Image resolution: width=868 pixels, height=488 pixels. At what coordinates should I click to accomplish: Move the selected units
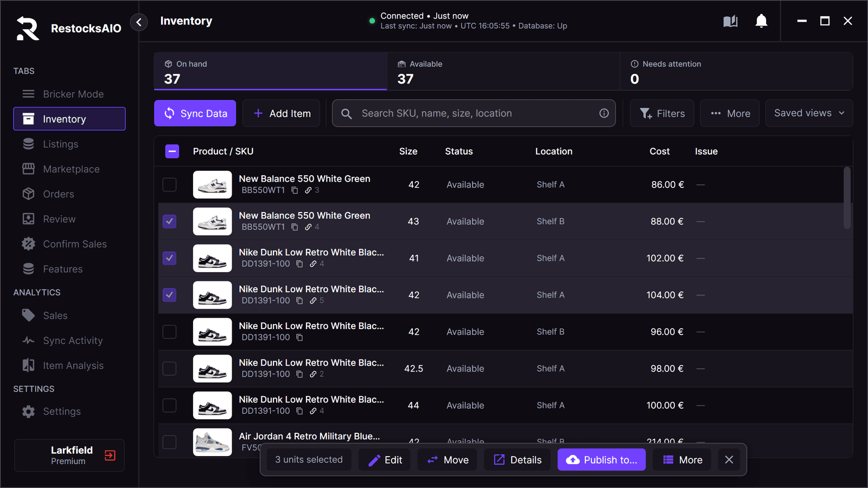[448, 460]
